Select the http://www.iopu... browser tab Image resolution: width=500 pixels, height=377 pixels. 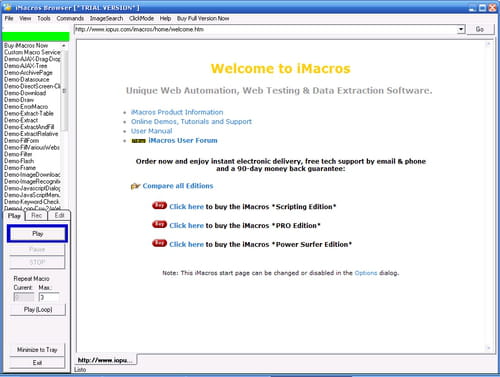coord(105,360)
